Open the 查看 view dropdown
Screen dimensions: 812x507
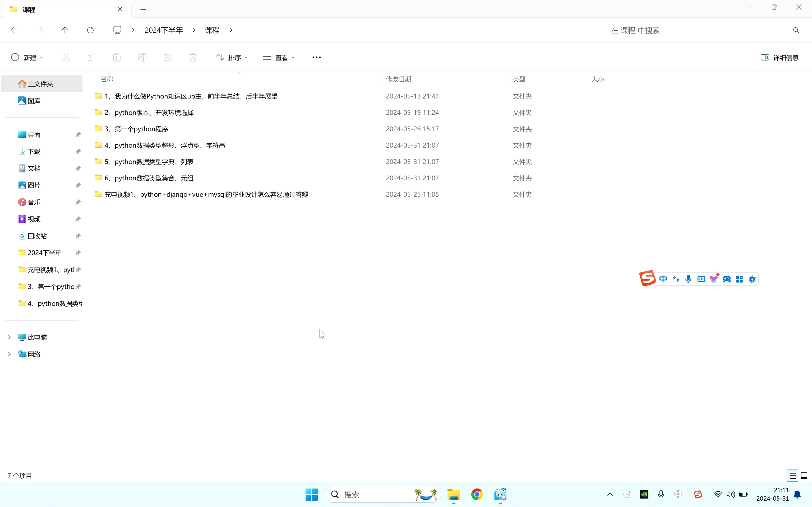pyautogui.click(x=279, y=57)
